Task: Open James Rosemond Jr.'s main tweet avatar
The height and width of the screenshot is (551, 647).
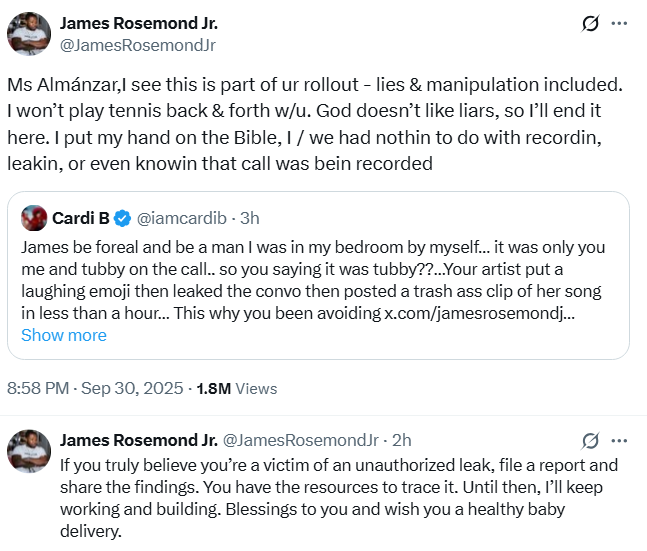Action: [30, 34]
